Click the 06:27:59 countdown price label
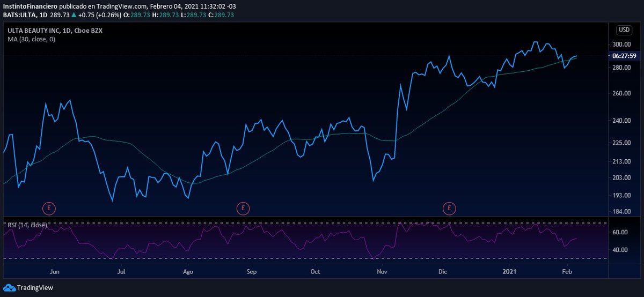This screenshot has width=644, height=297. [624, 56]
